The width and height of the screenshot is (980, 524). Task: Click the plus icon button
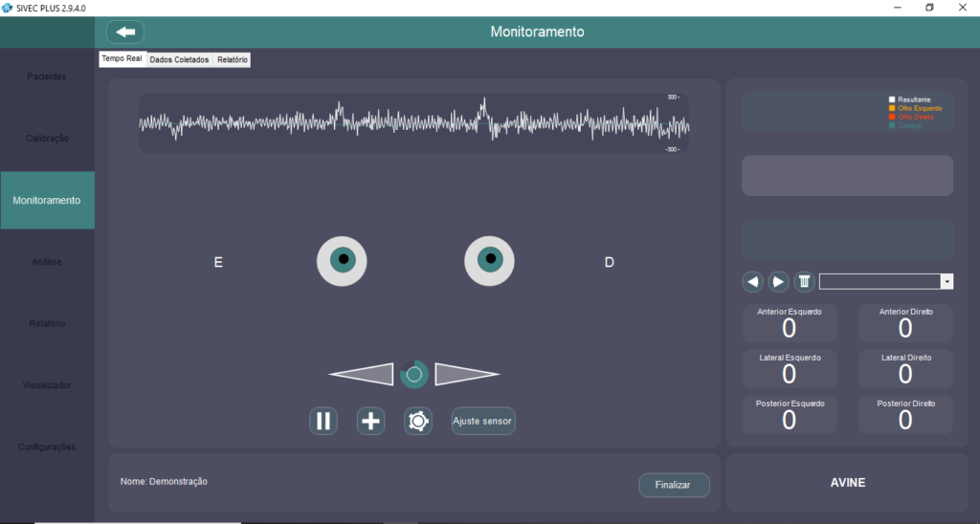[370, 421]
